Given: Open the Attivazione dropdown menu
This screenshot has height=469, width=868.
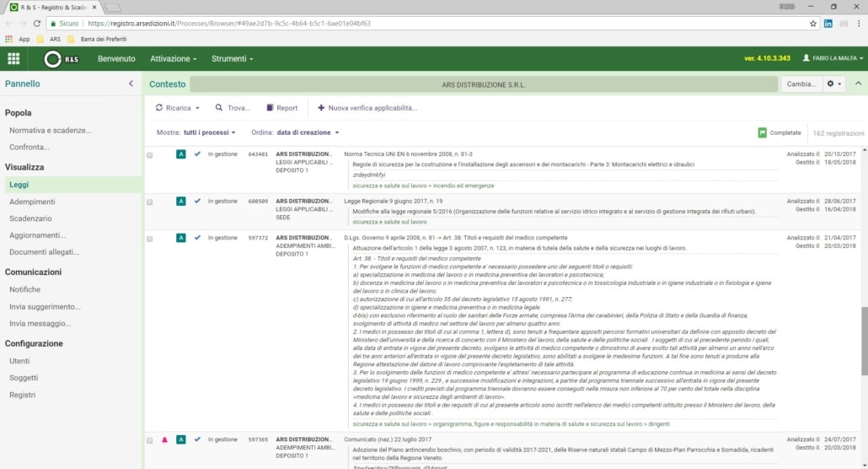Looking at the screenshot, I should [x=174, y=59].
